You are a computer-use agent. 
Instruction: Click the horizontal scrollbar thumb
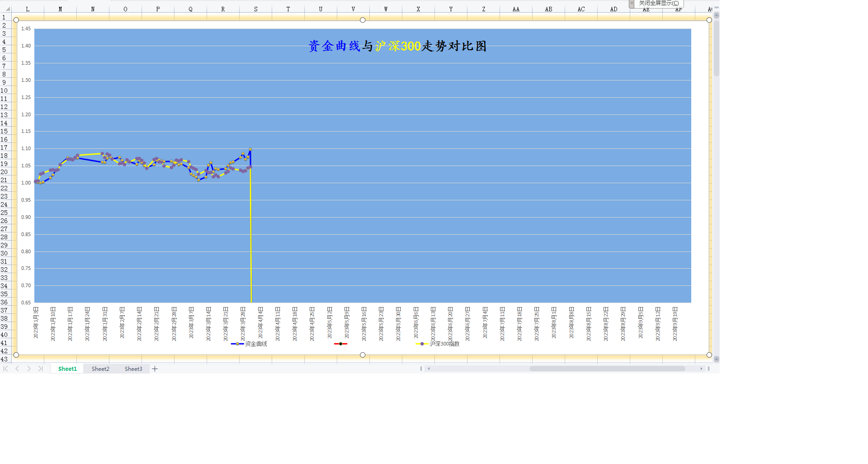(x=607, y=369)
